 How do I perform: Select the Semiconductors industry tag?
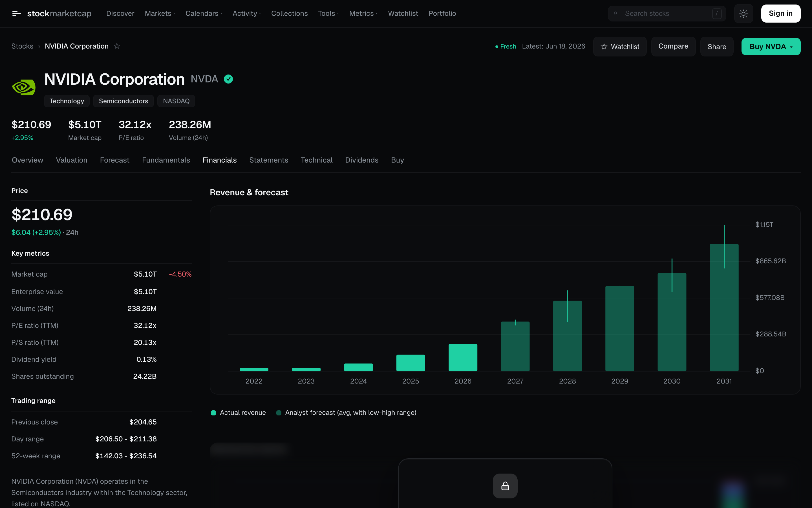123,101
